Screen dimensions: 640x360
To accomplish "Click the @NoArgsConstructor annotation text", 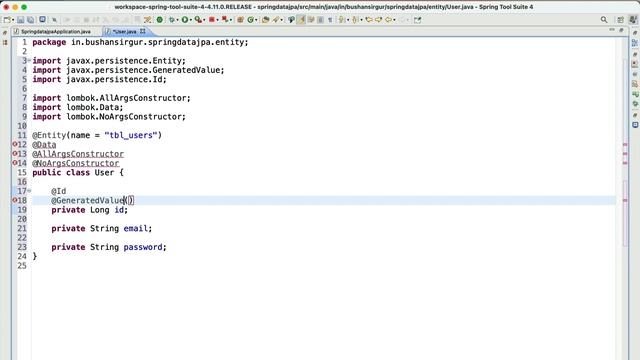I will [76, 163].
